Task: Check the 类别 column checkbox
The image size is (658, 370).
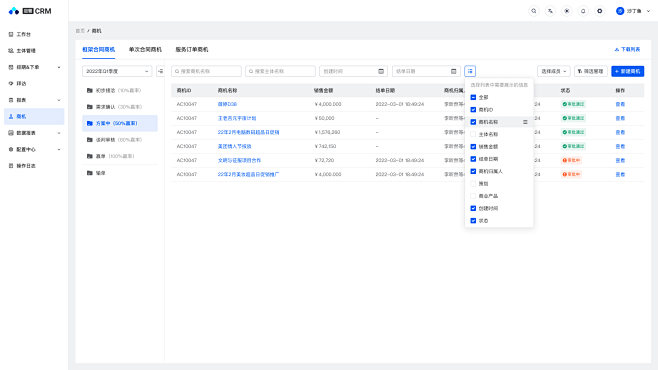Action: pos(473,184)
